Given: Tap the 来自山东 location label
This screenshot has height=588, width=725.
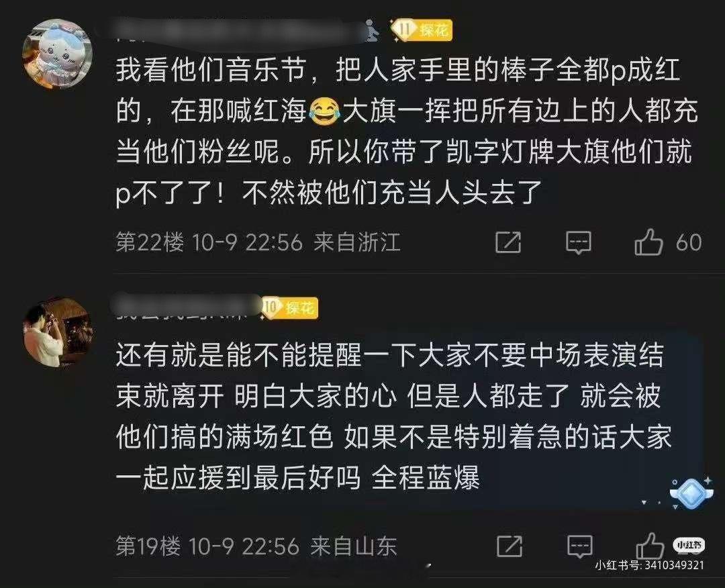Looking at the screenshot, I should point(354,546).
